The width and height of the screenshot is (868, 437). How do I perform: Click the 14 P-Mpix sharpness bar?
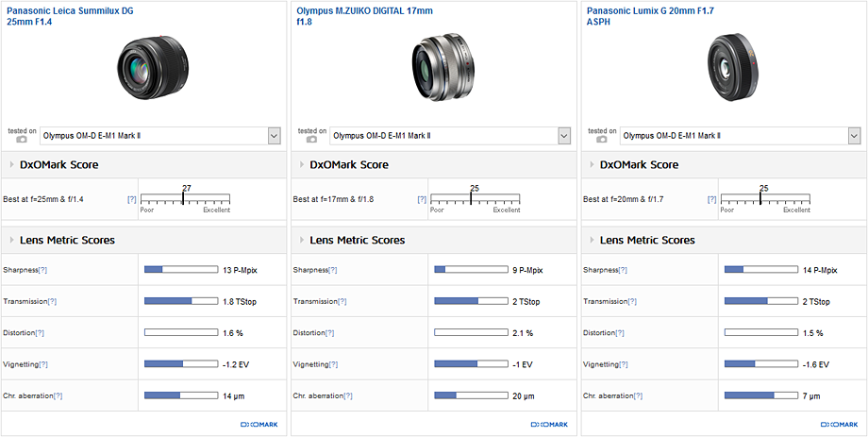[x=761, y=270]
